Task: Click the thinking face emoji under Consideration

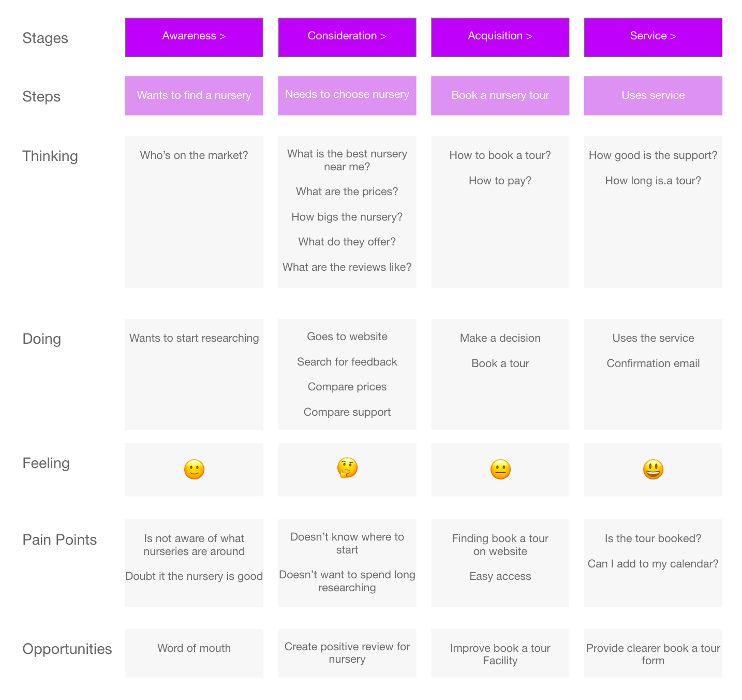Action: click(x=347, y=468)
